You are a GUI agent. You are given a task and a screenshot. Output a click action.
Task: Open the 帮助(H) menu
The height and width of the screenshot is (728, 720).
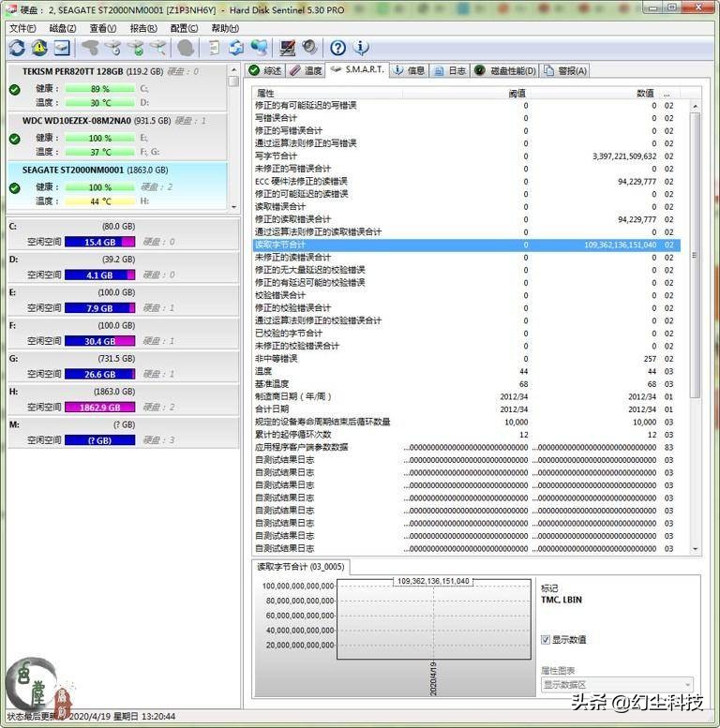pyautogui.click(x=225, y=28)
